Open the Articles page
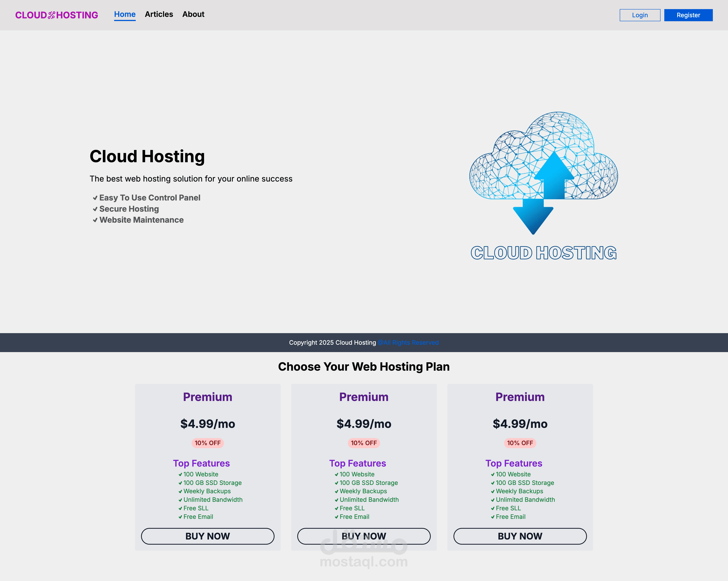Screen dimensions: 728x581 (x=159, y=14)
